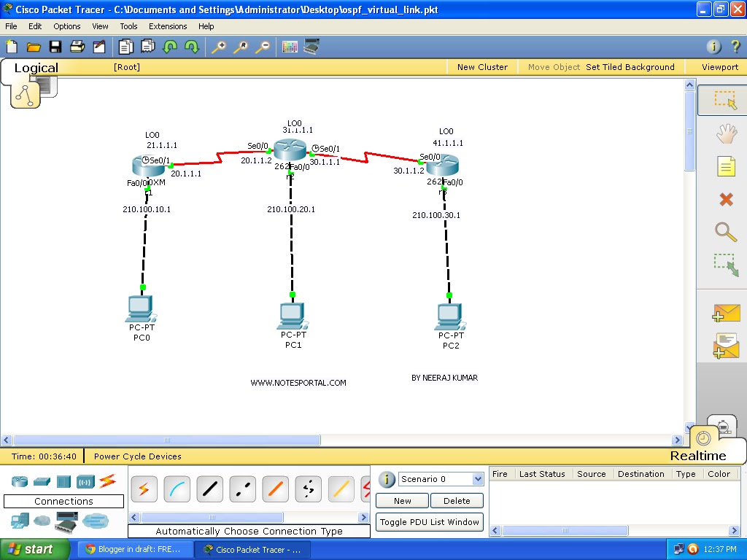
Task: Pick the phone line connection
Action: click(x=309, y=489)
